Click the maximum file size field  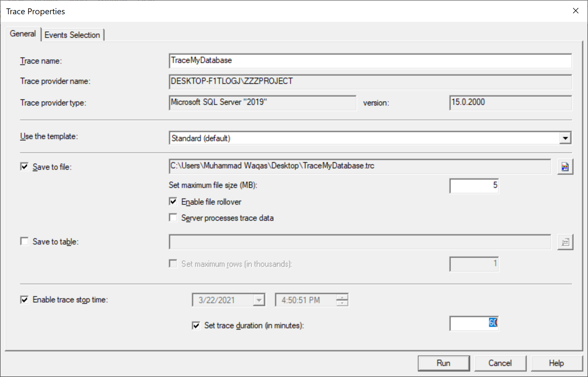click(474, 185)
